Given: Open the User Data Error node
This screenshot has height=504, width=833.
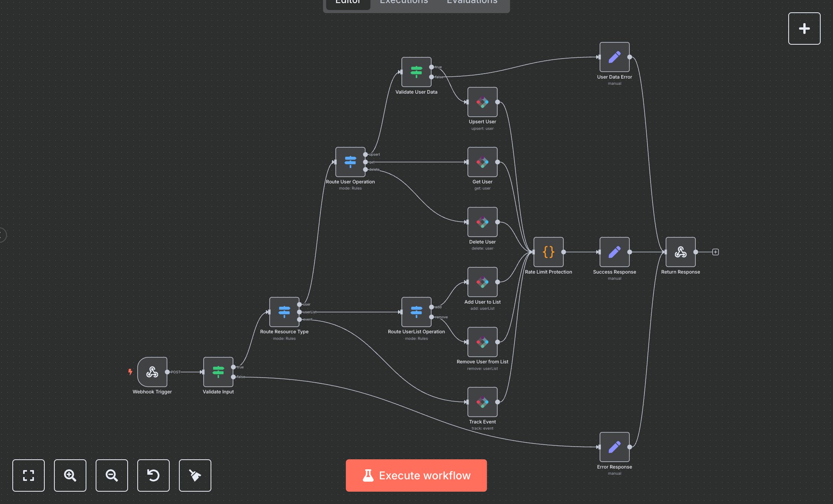Looking at the screenshot, I should 614,58.
